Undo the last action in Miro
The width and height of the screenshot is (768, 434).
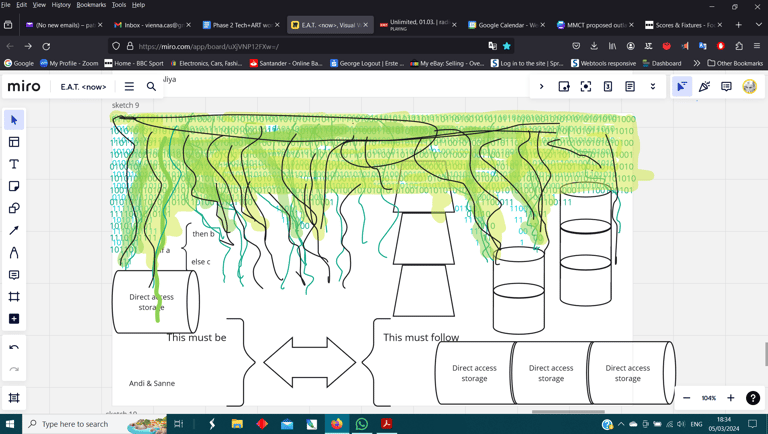tap(14, 347)
